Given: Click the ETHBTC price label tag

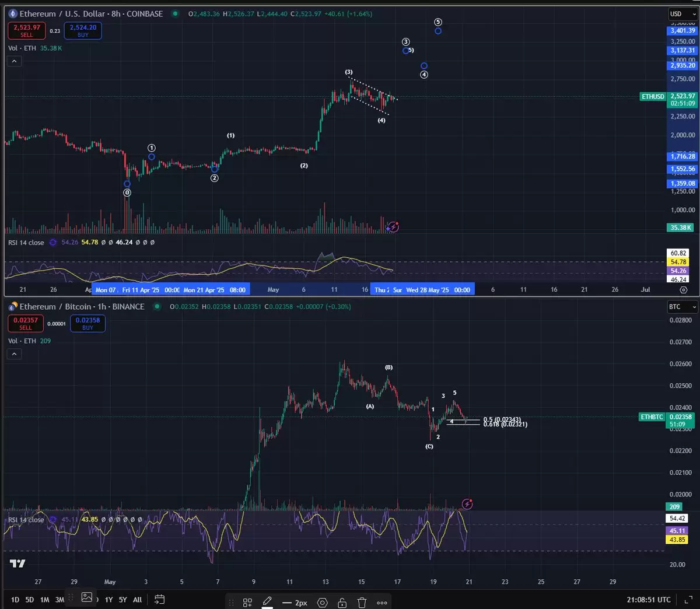Looking at the screenshot, I should tap(652, 417).
